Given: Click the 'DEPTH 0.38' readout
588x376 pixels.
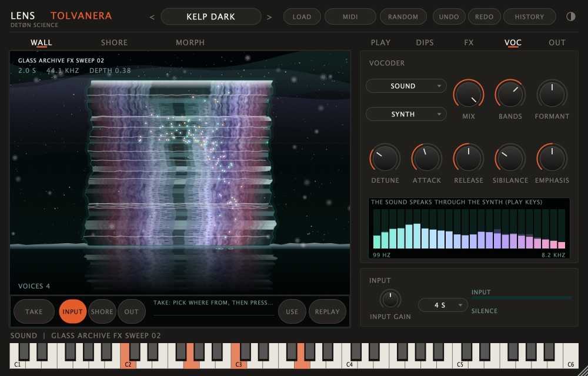Looking at the screenshot, I should pos(111,70).
